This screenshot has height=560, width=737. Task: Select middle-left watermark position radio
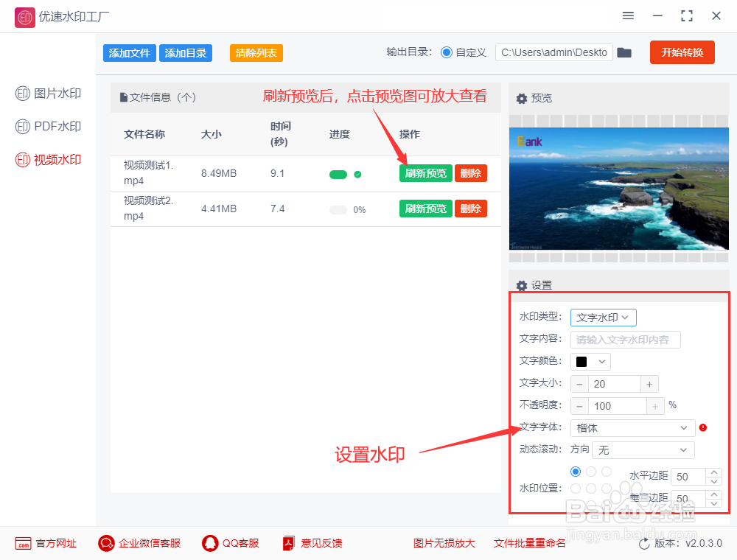(576, 489)
